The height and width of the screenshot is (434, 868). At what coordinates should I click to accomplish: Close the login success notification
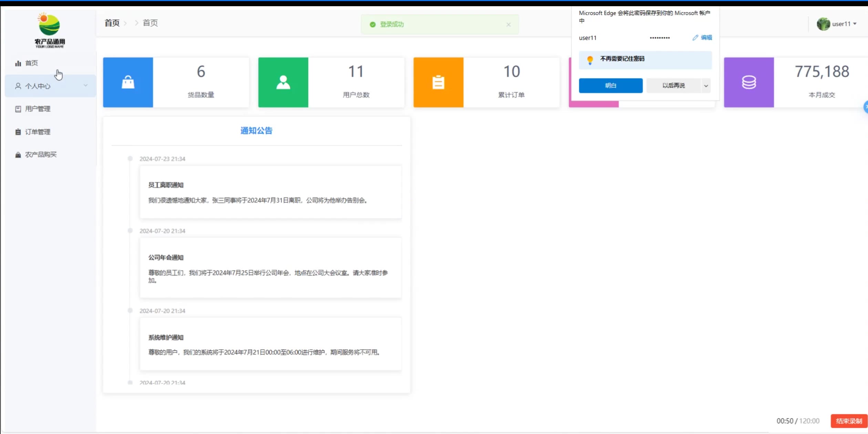(508, 24)
